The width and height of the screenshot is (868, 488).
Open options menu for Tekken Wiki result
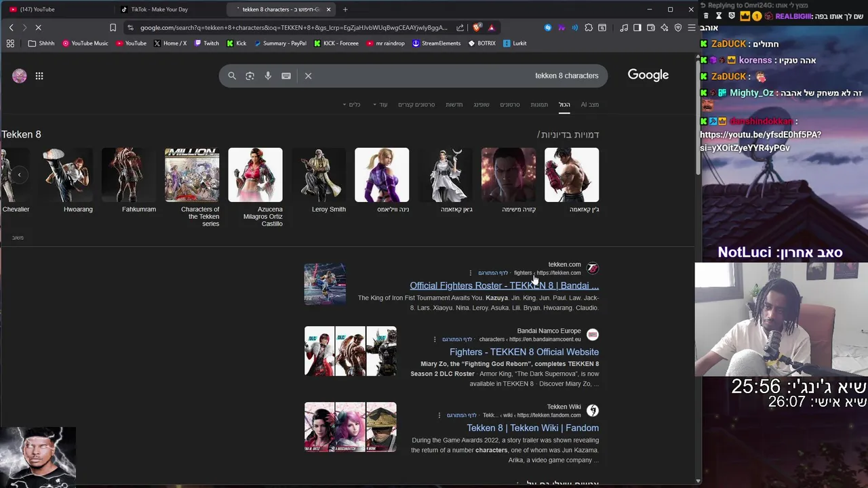click(x=439, y=415)
